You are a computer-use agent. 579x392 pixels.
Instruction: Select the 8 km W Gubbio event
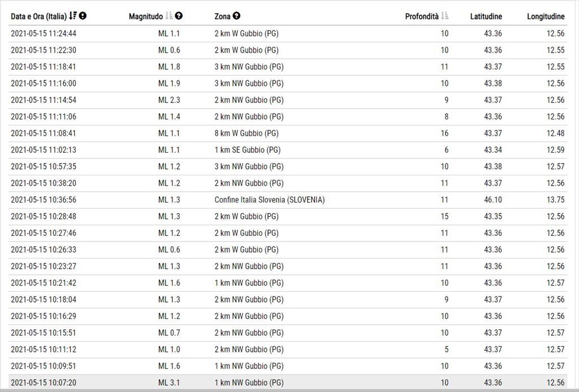click(x=288, y=133)
